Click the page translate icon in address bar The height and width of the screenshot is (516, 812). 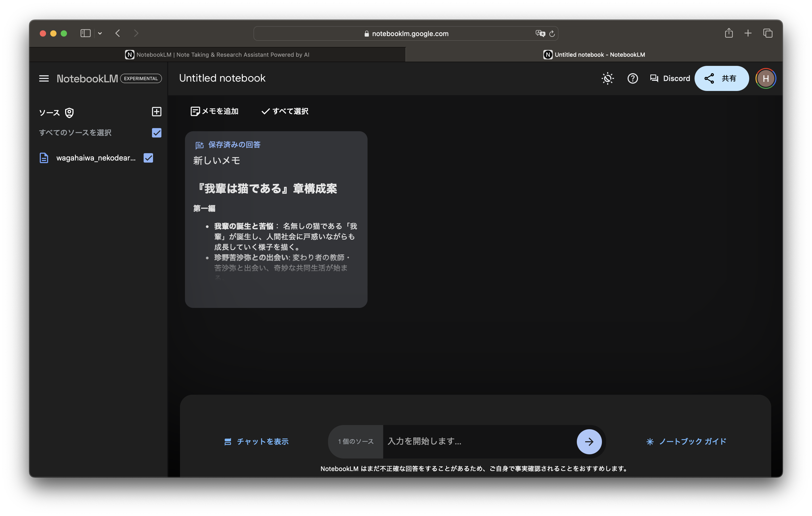point(540,33)
